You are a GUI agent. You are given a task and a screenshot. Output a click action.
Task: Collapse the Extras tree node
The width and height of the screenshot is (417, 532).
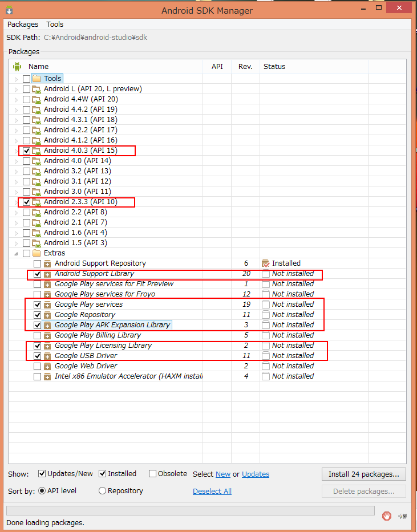click(16, 253)
